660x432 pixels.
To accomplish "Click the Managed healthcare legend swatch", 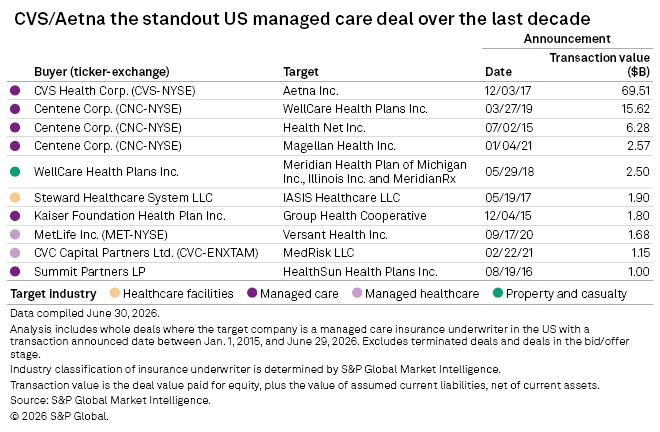I will tap(357, 293).
